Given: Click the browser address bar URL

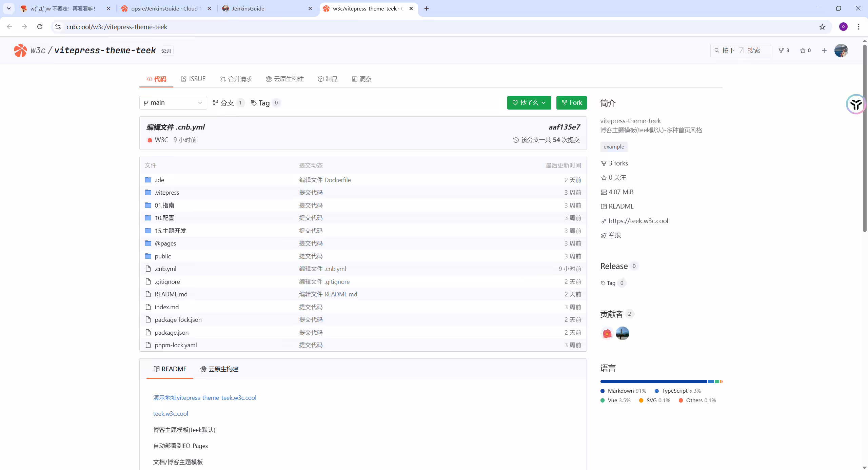Looking at the screenshot, I should [x=117, y=27].
